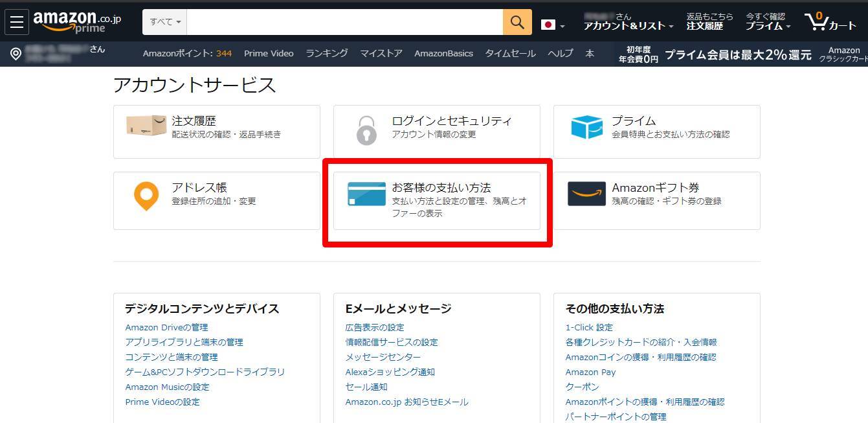The width and height of the screenshot is (868, 423).
Task: Open the プライム dropdown in header
Action: pyautogui.click(x=768, y=22)
